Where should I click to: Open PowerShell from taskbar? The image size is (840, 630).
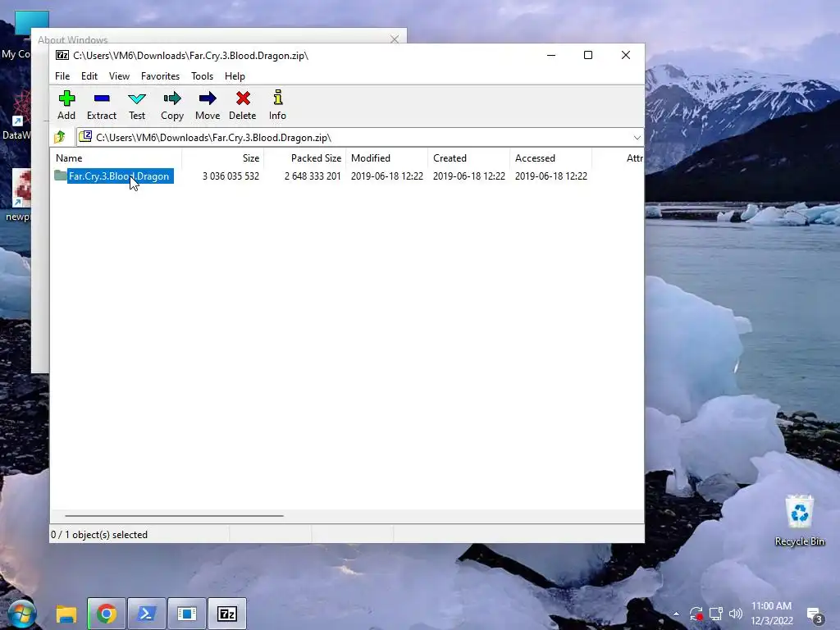[x=146, y=614]
